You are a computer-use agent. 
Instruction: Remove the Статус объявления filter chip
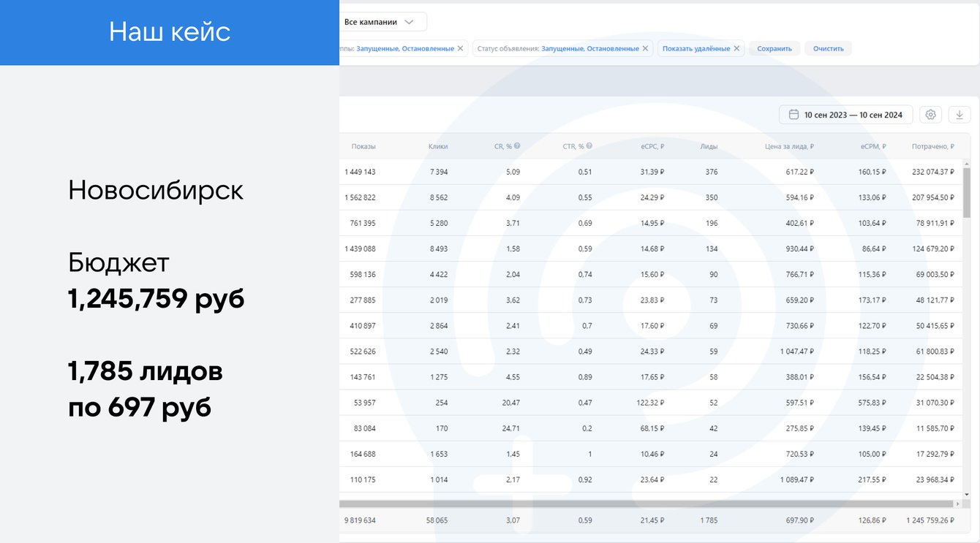click(x=645, y=49)
